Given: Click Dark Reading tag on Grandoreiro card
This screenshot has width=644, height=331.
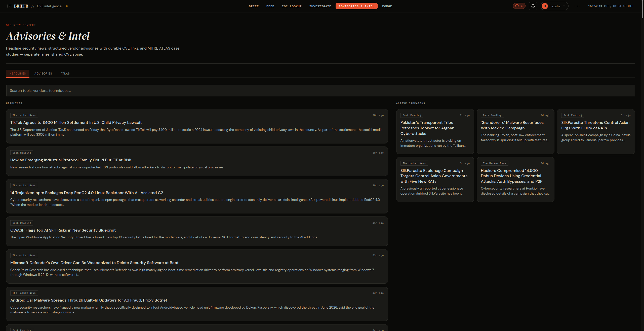Looking at the screenshot, I should (x=492, y=115).
